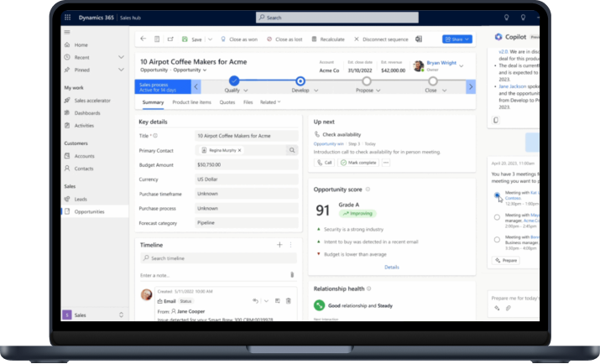Click the Call button in Up next
The height and width of the screenshot is (364, 600).
(324, 163)
